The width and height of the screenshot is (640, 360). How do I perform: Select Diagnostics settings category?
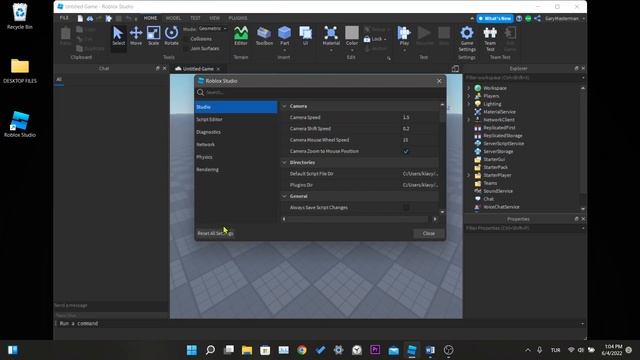(x=236, y=132)
